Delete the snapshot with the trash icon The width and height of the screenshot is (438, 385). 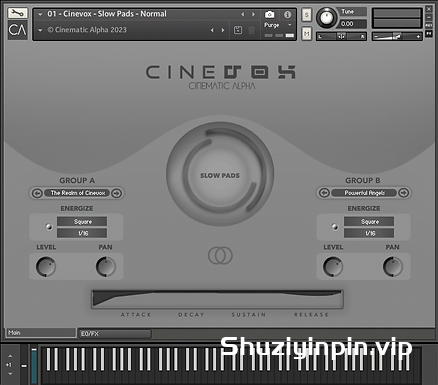pos(252,30)
